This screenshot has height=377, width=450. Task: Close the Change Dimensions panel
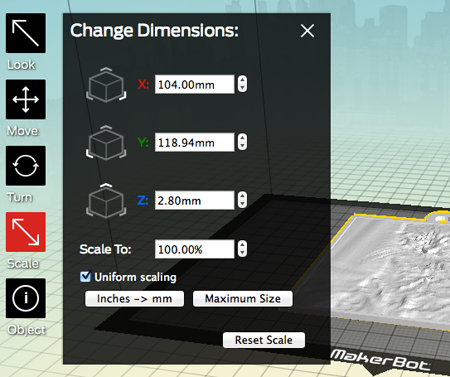(307, 31)
